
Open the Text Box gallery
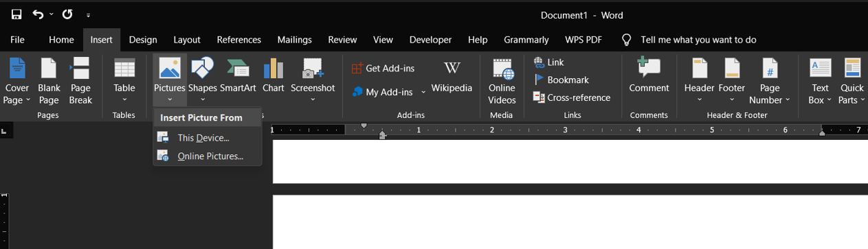click(821, 81)
